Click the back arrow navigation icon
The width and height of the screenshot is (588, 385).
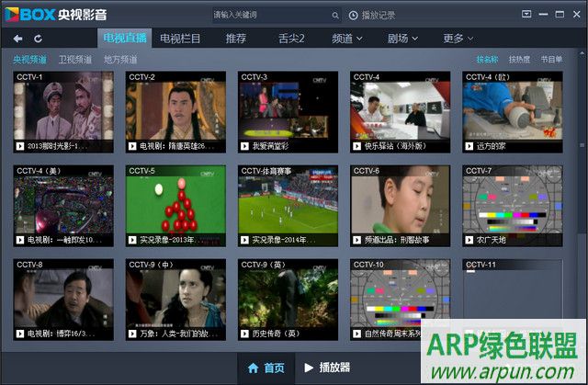coord(17,39)
